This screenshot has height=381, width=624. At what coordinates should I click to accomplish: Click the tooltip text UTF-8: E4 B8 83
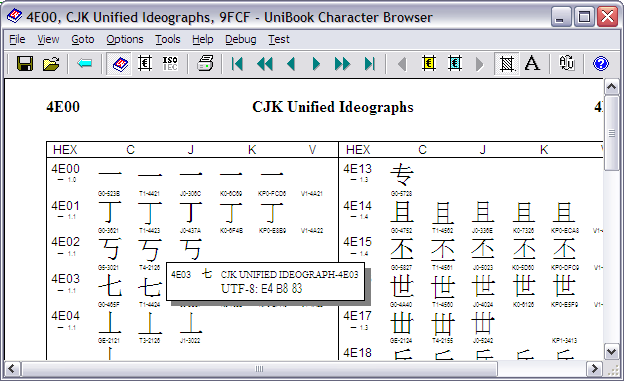pos(261,288)
